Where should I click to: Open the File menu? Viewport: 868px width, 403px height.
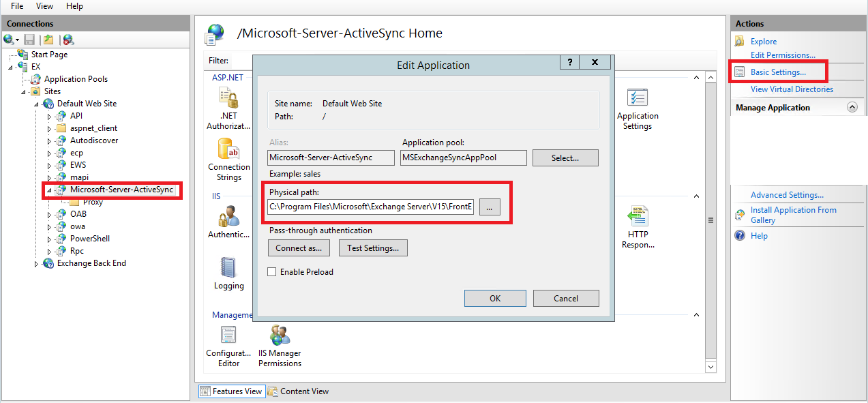(x=17, y=6)
